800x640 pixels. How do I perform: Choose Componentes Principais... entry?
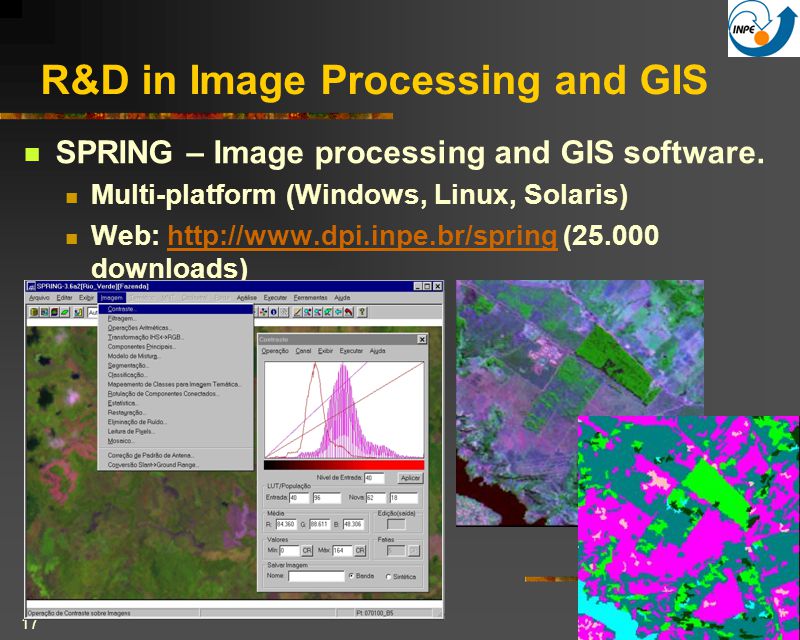(176, 347)
